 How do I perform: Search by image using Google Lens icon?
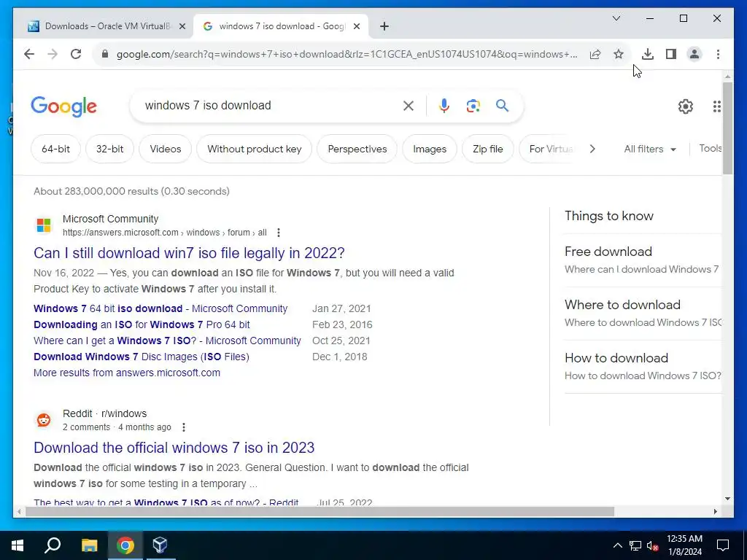473,106
